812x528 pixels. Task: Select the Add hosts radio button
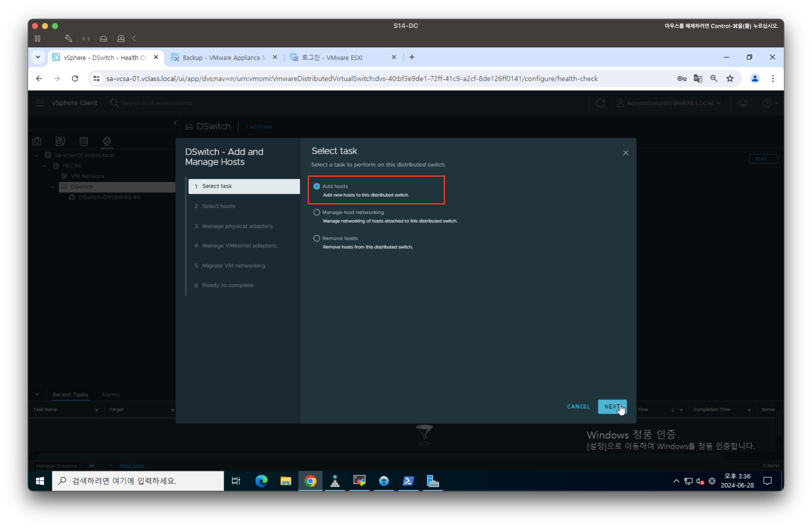pos(316,186)
